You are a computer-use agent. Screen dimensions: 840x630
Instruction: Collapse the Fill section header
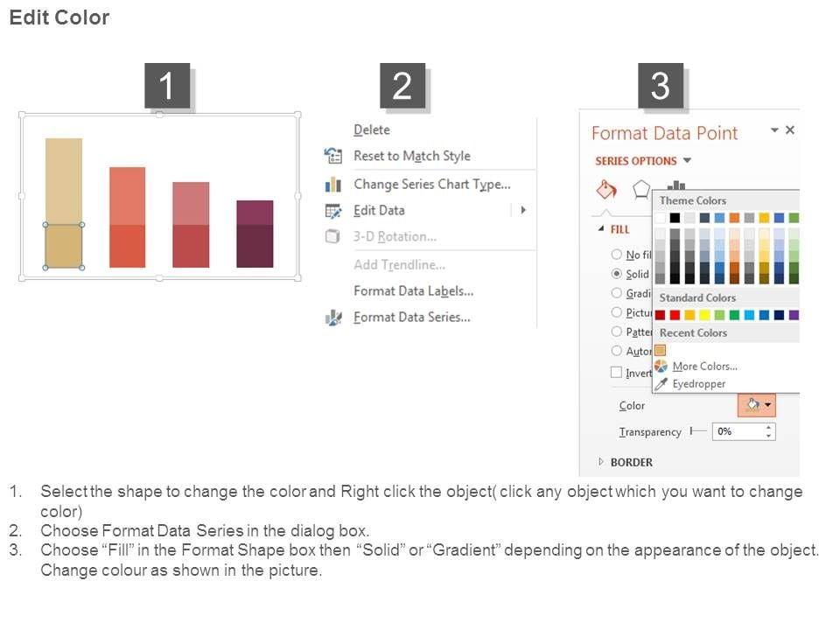(601, 229)
